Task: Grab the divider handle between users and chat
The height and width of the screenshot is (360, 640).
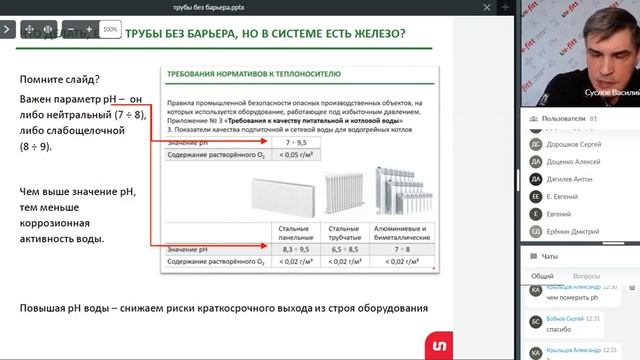Action: point(613,243)
